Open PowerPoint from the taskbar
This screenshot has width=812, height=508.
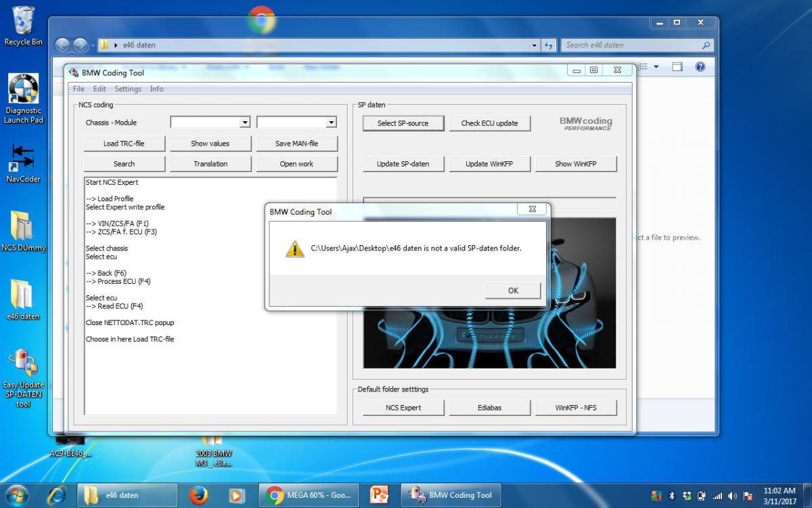[x=380, y=495]
